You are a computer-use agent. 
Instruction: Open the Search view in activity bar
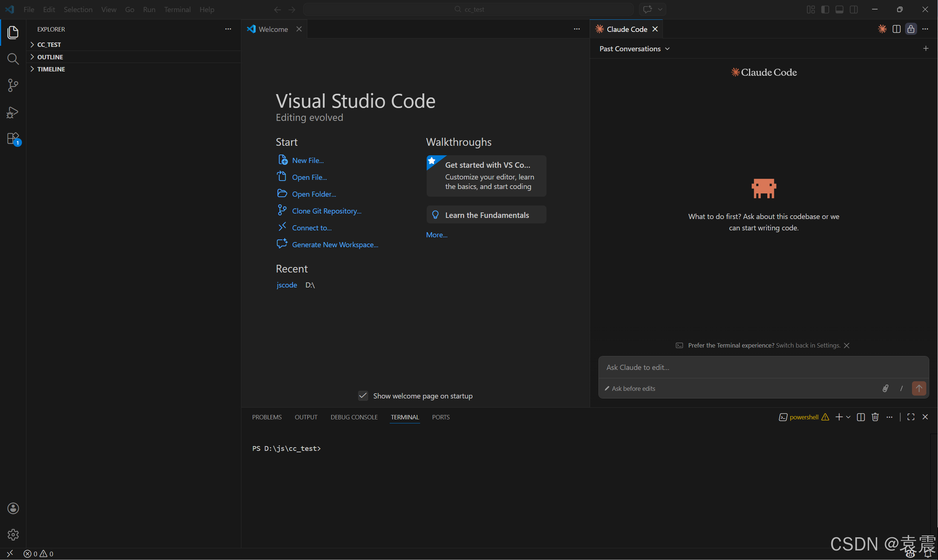(13, 59)
